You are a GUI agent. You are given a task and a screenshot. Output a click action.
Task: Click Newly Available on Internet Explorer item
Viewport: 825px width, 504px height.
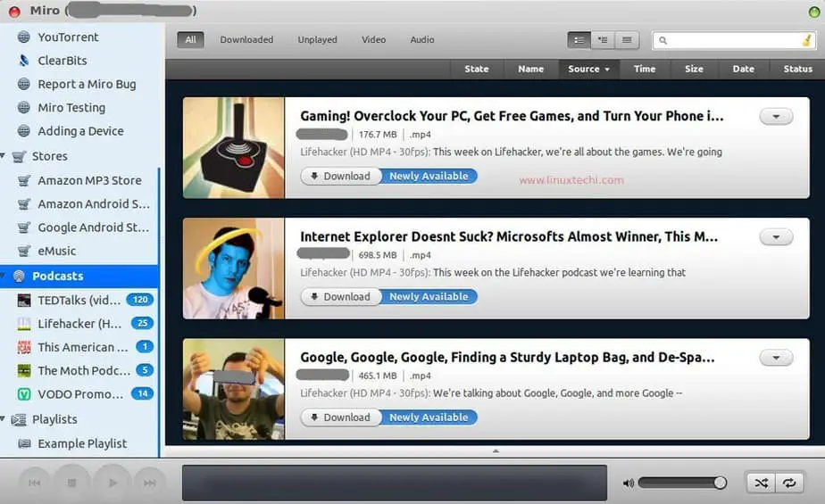pyautogui.click(x=429, y=297)
